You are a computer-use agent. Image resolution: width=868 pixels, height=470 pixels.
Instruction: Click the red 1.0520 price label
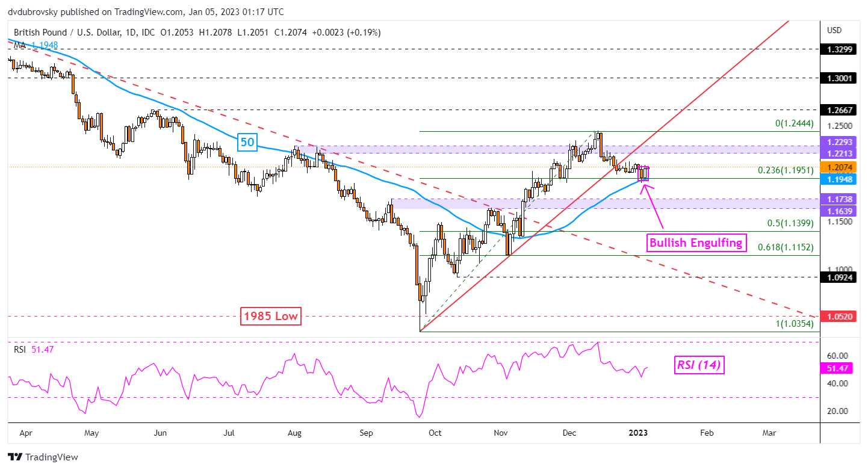pos(837,316)
